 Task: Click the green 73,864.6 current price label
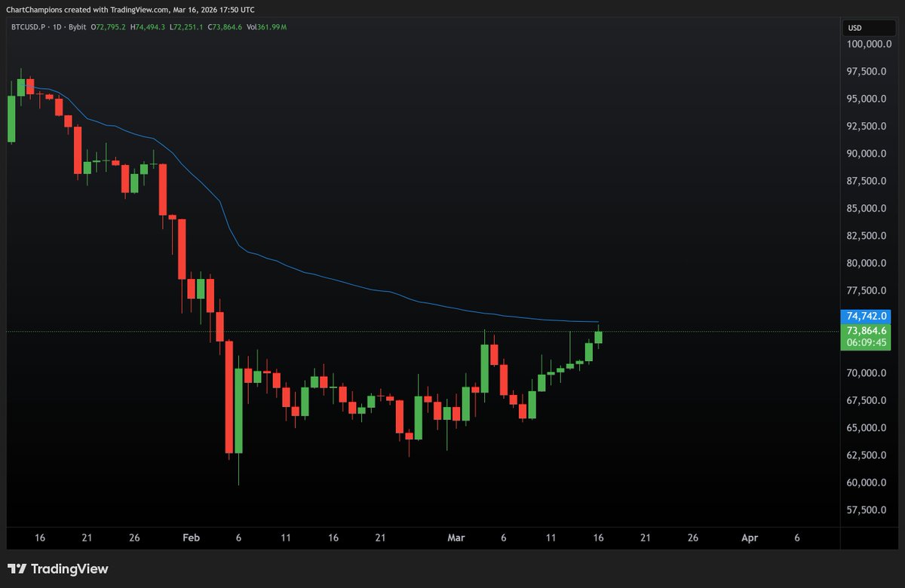pos(868,330)
